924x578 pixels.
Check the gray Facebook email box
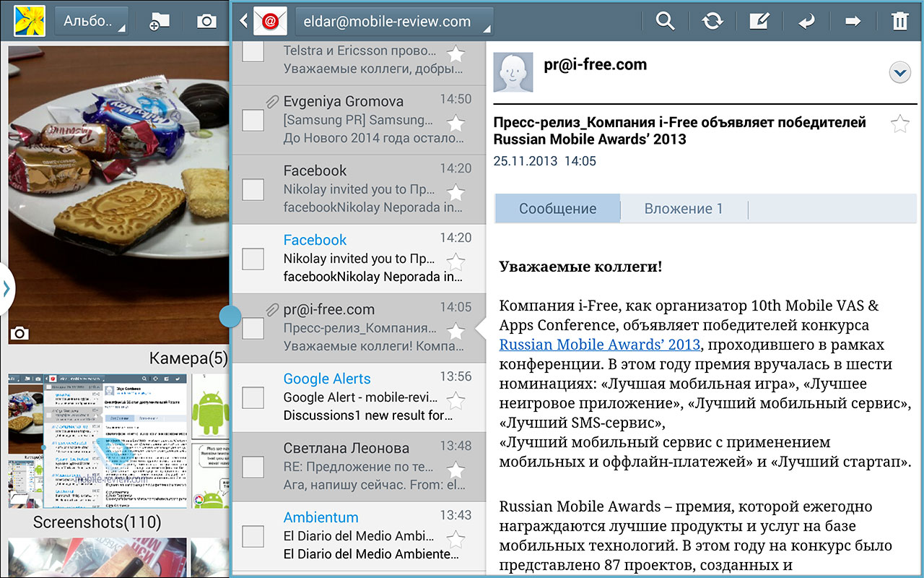click(253, 189)
